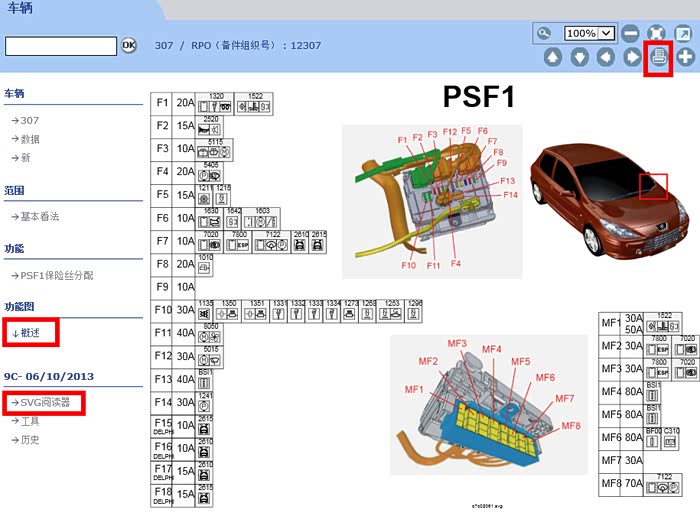
Task: Pan the diagram left with arrow
Action: (605, 57)
